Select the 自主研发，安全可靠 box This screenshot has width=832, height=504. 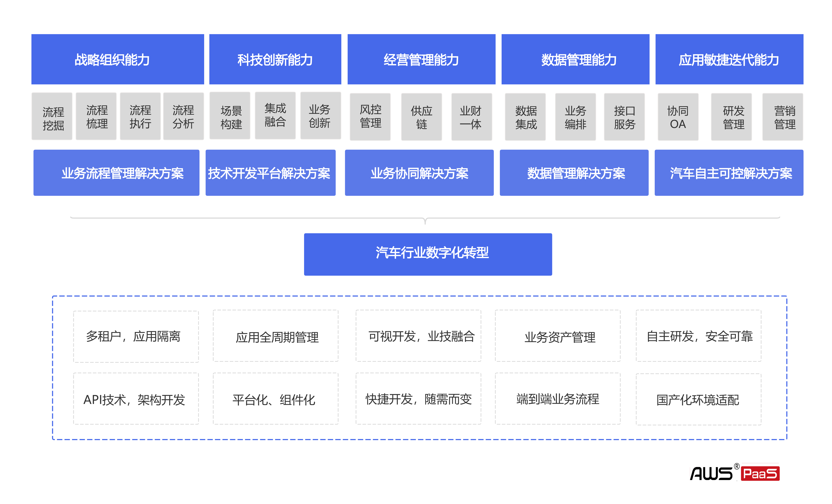tap(699, 336)
